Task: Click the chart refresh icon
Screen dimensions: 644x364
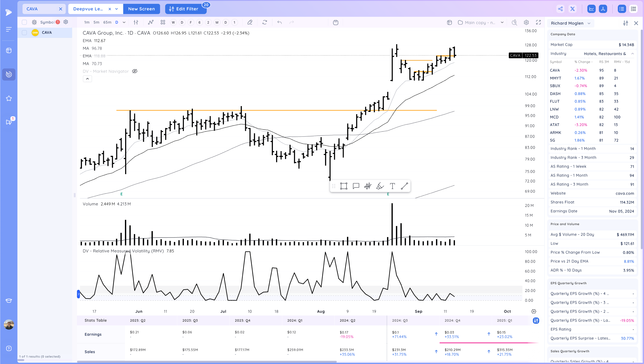Action: pos(265,23)
